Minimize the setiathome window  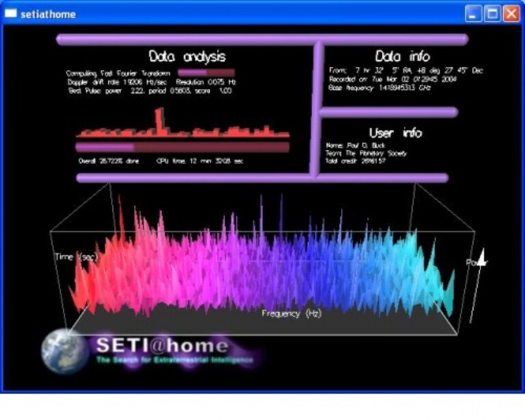click(473, 14)
